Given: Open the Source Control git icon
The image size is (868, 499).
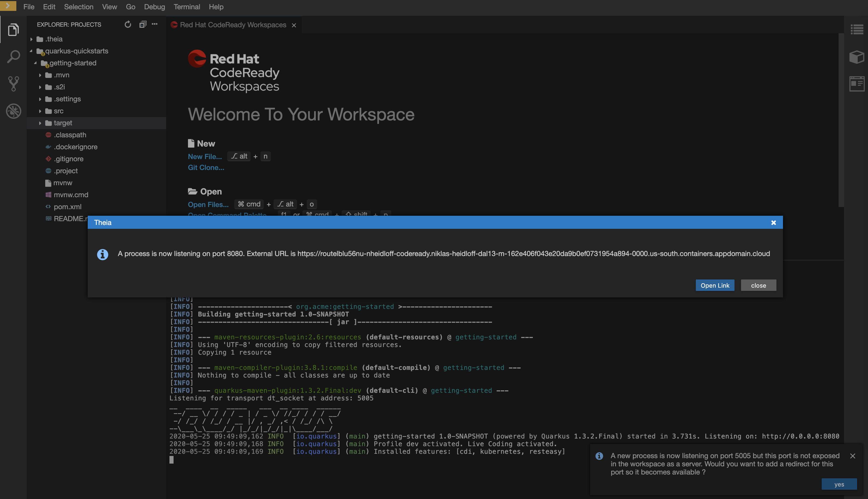Looking at the screenshot, I should coord(13,84).
